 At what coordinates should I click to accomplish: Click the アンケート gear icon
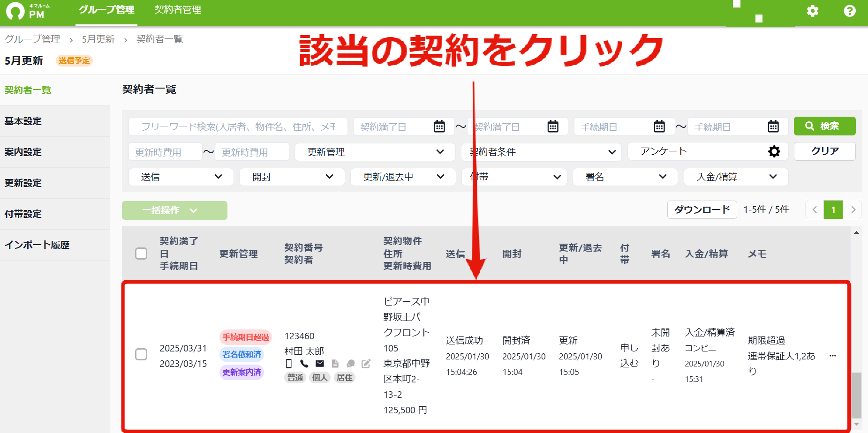pos(774,151)
